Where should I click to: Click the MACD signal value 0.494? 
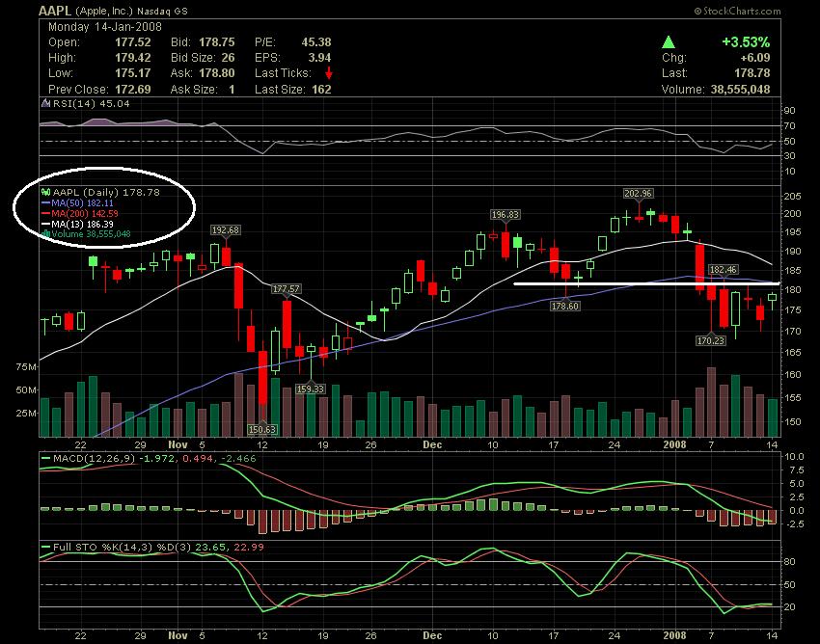tap(197, 459)
